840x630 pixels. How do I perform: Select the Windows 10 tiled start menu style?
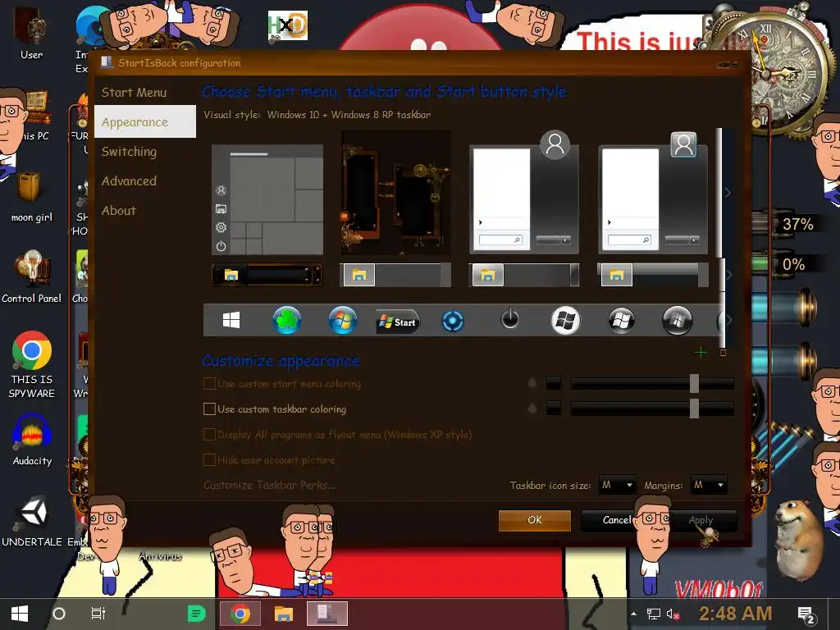click(267, 199)
